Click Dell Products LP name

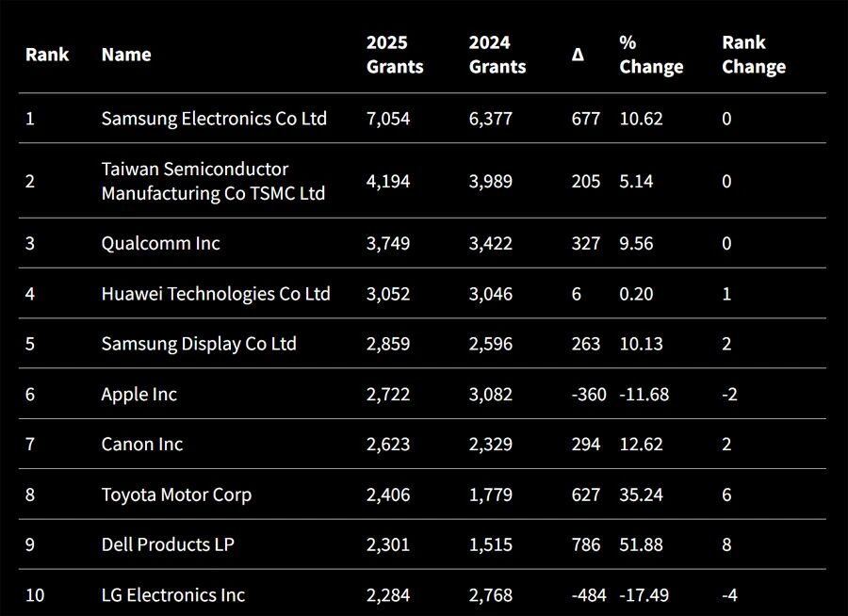(168, 544)
